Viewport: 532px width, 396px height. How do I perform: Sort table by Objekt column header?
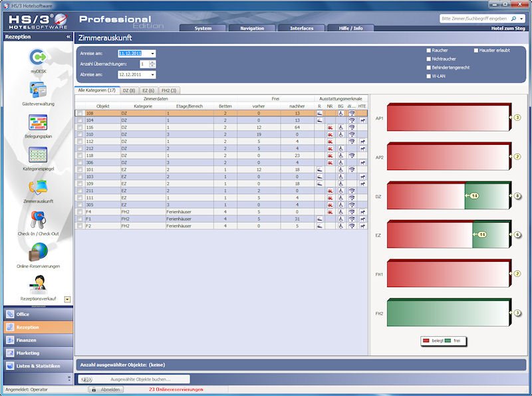pos(103,106)
